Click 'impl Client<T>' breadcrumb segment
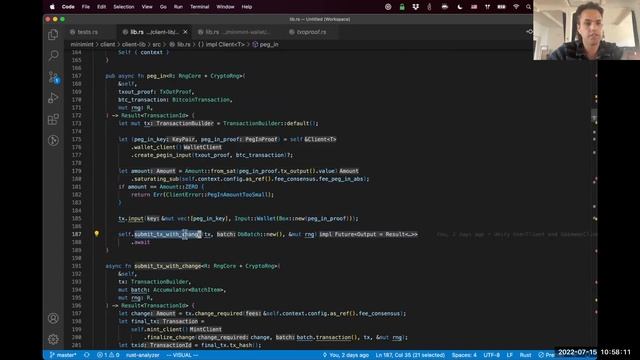640x360 pixels. pos(221,44)
